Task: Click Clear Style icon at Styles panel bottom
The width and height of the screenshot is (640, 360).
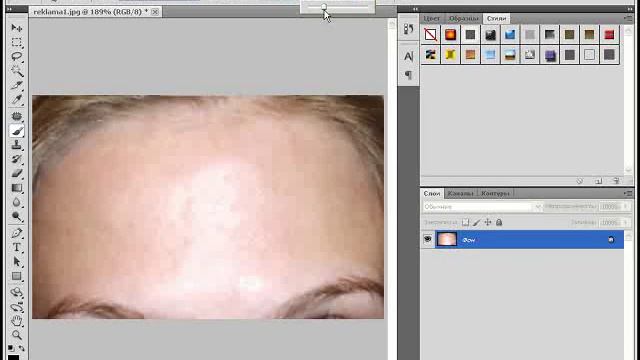Action: (580, 181)
